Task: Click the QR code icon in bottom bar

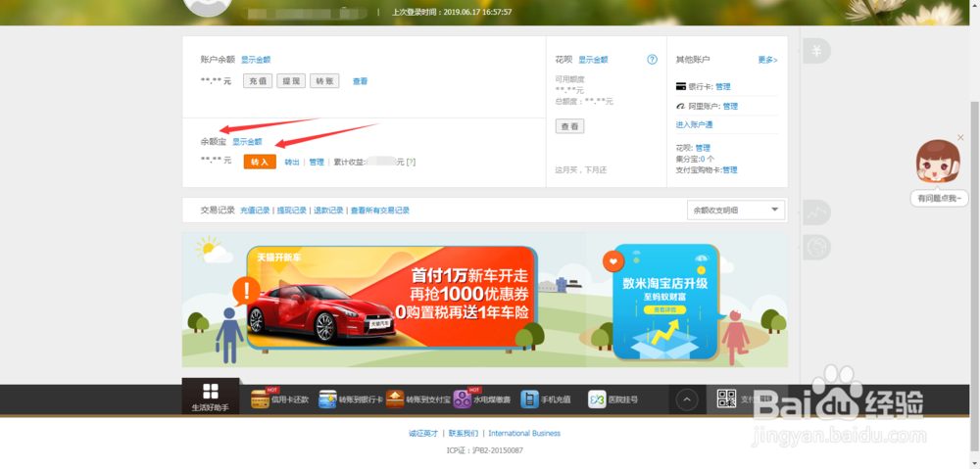Action: 726,399
